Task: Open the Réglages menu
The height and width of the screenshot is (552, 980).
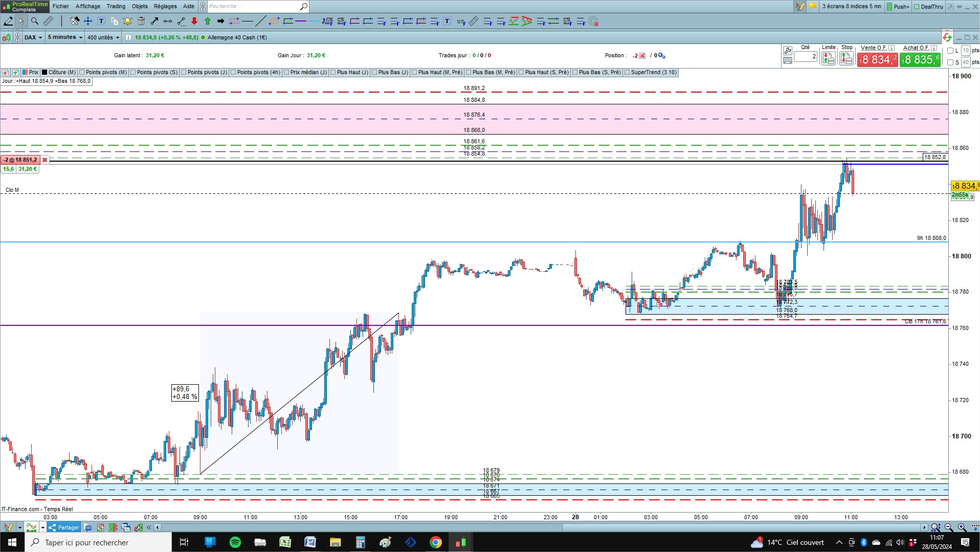Action: 165,6
